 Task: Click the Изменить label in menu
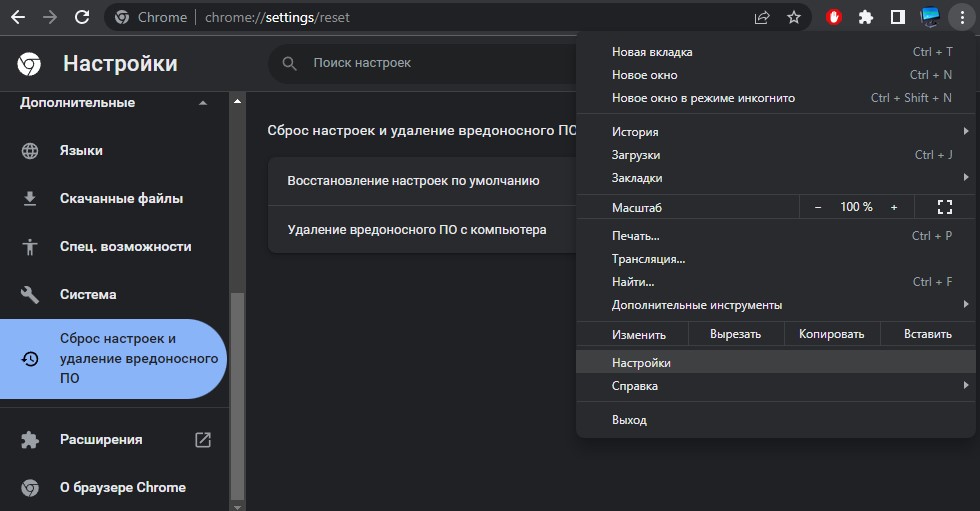[x=639, y=335]
